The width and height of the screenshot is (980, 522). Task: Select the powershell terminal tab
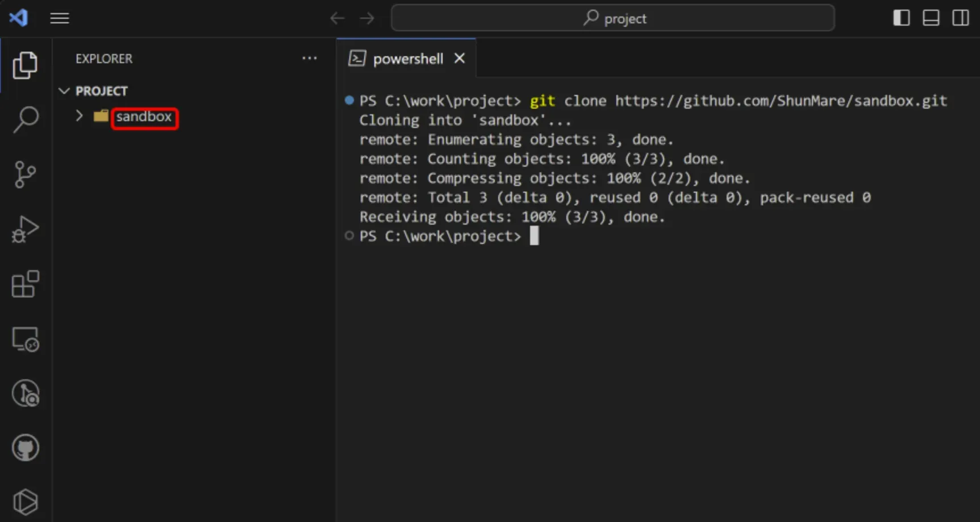[x=407, y=59]
